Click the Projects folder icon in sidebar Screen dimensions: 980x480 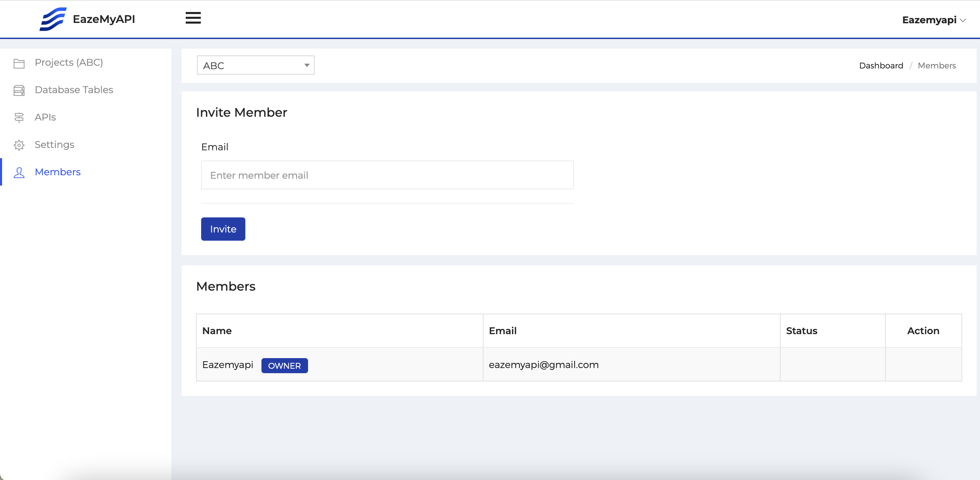19,63
